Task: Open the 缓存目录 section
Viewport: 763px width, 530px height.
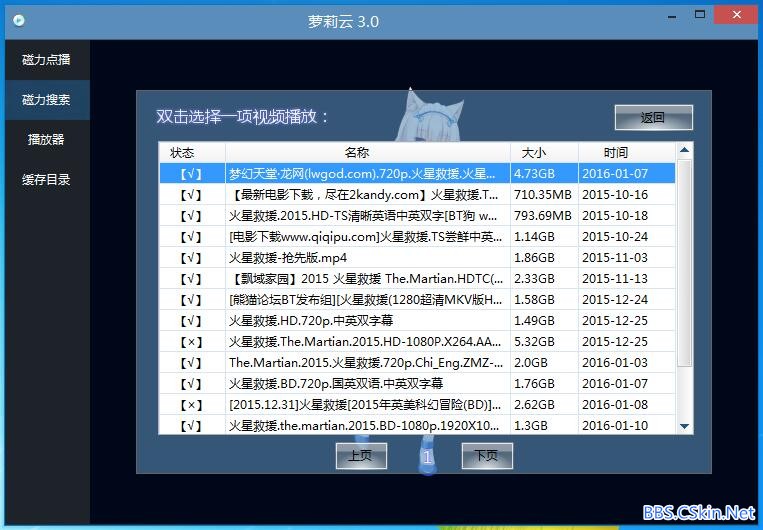Action: point(46,180)
